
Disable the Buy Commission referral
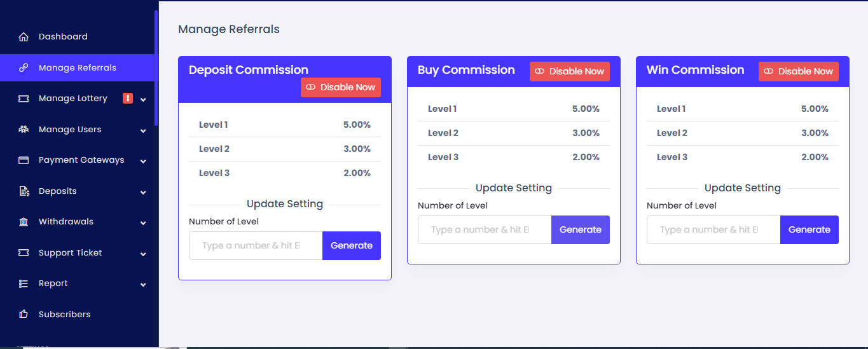[x=570, y=71]
